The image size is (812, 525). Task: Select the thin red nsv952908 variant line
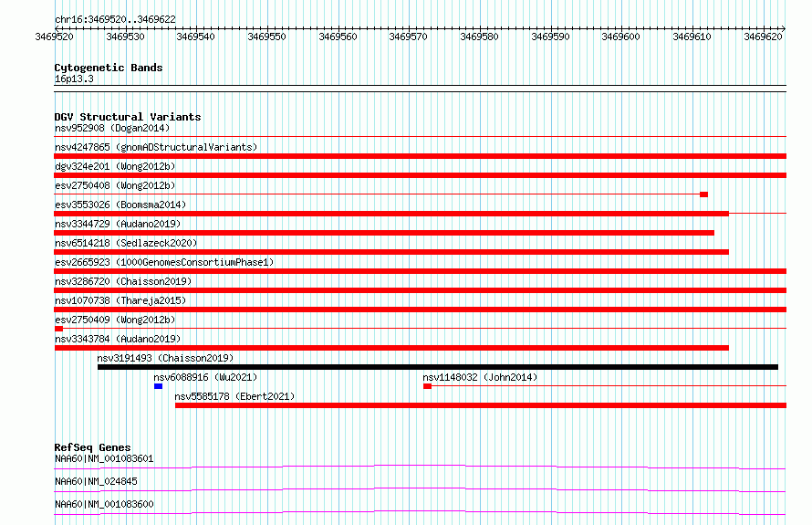(x=421, y=137)
